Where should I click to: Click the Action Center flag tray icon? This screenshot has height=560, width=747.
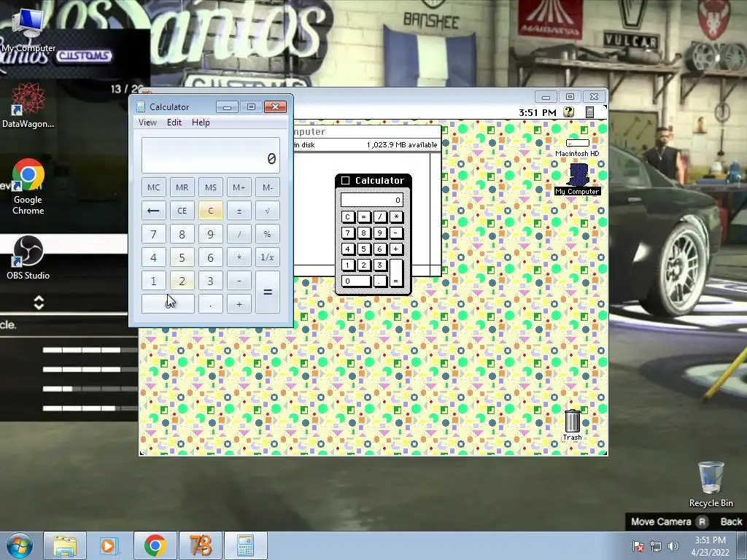coord(638,545)
